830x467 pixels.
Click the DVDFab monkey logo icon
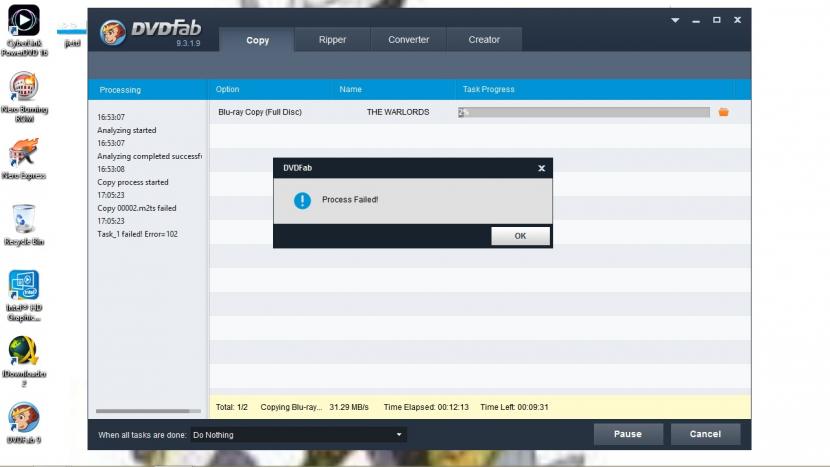pos(113,33)
